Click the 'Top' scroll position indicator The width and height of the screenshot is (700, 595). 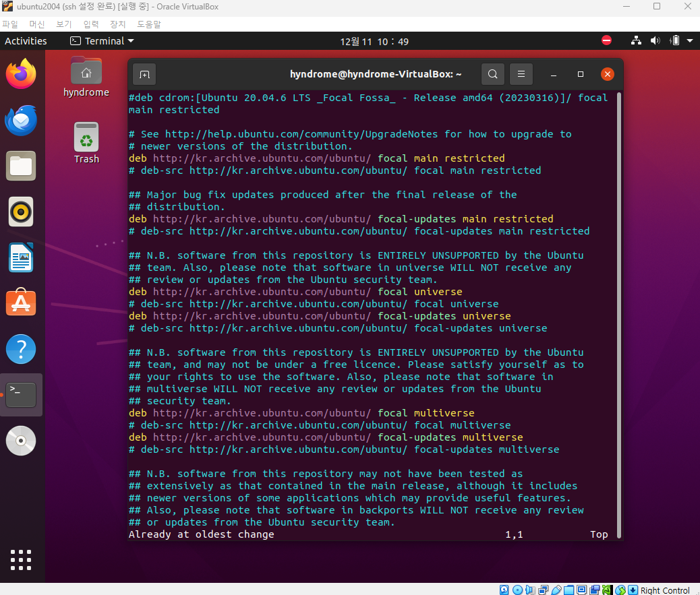pyautogui.click(x=599, y=534)
